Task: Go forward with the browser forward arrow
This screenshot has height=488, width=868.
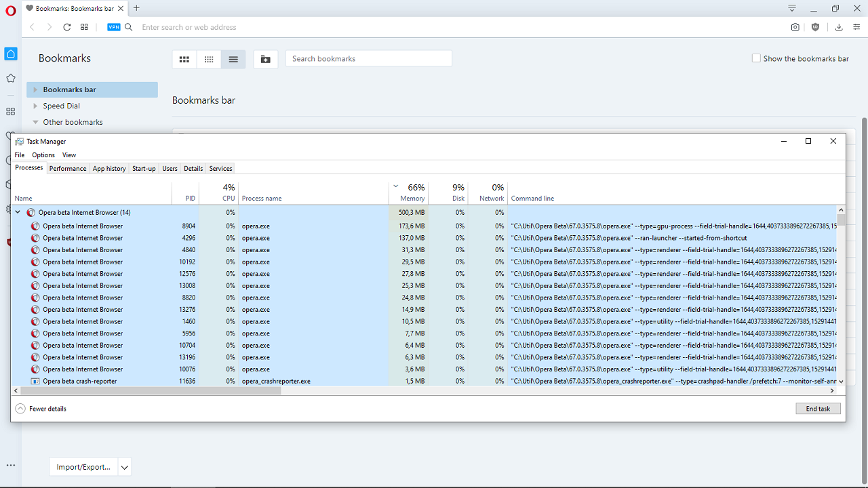Action: coord(49,27)
